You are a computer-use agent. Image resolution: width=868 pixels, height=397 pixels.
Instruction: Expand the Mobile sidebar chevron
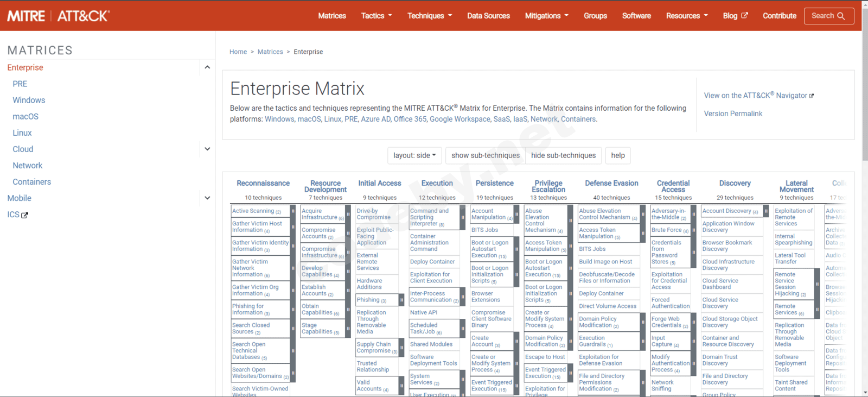click(x=207, y=198)
